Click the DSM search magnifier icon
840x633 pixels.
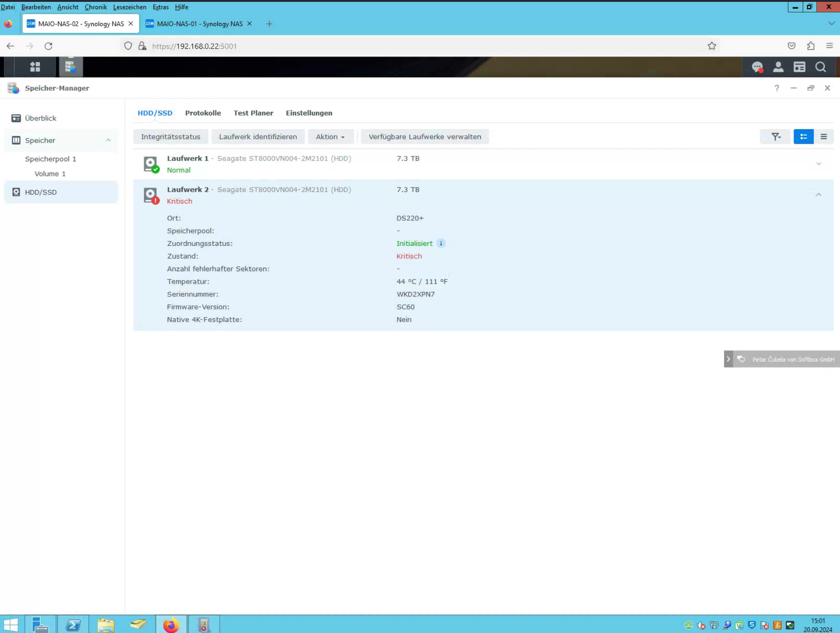point(820,67)
